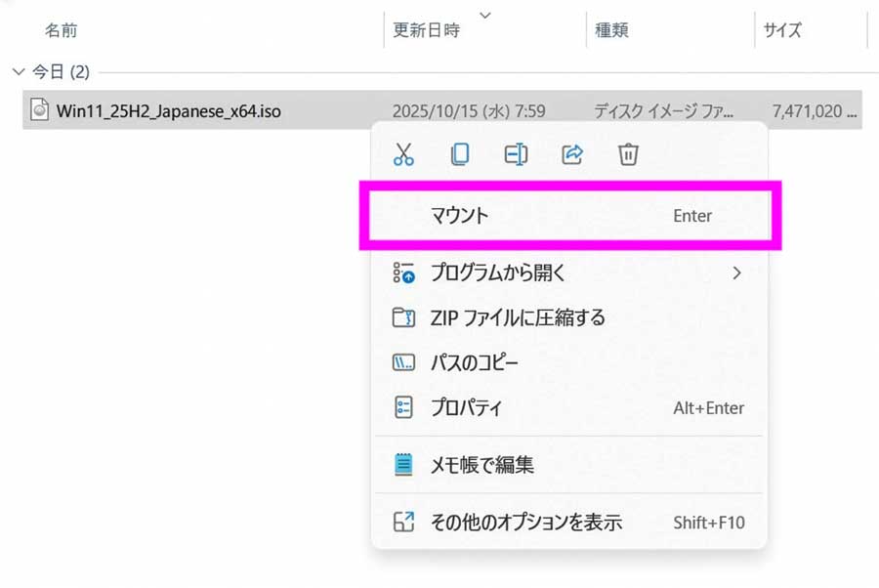
Task: Sort by 名前 column header
Action: click(x=61, y=30)
